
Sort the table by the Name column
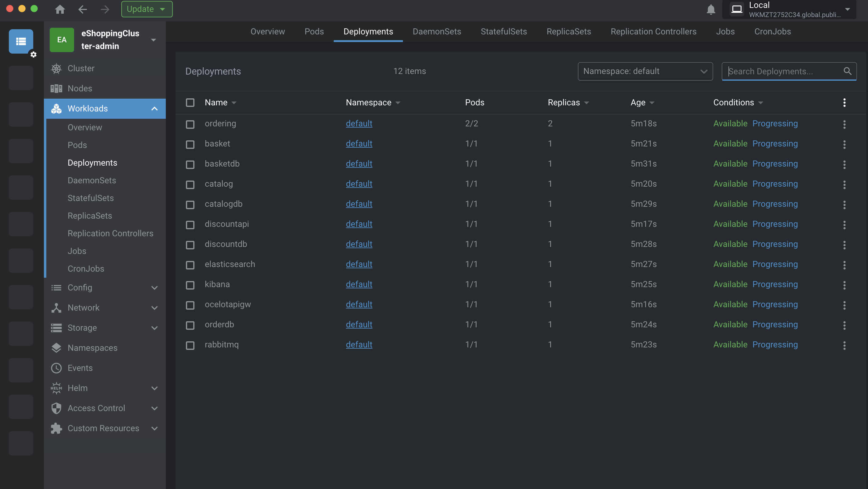(x=220, y=102)
